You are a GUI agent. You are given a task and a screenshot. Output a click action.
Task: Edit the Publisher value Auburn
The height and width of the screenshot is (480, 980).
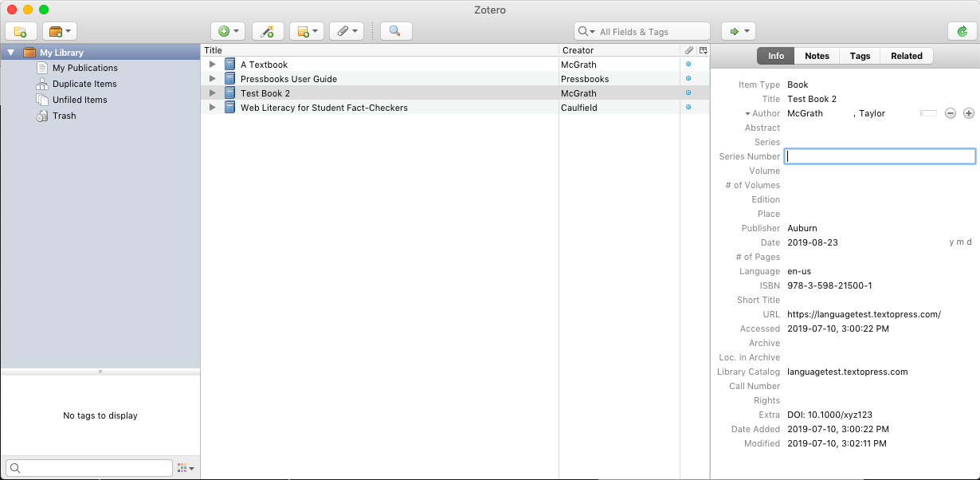802,228
